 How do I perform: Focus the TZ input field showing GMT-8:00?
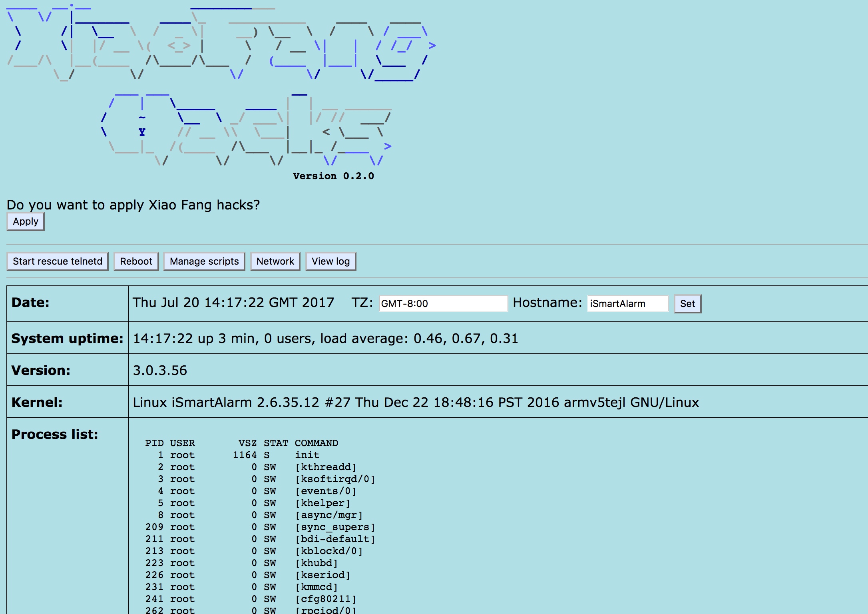tap(443, 303)
